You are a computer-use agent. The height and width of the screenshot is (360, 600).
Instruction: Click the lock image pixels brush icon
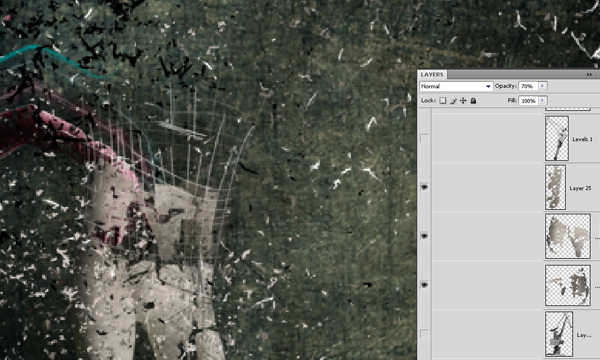[x=453, y=101]
